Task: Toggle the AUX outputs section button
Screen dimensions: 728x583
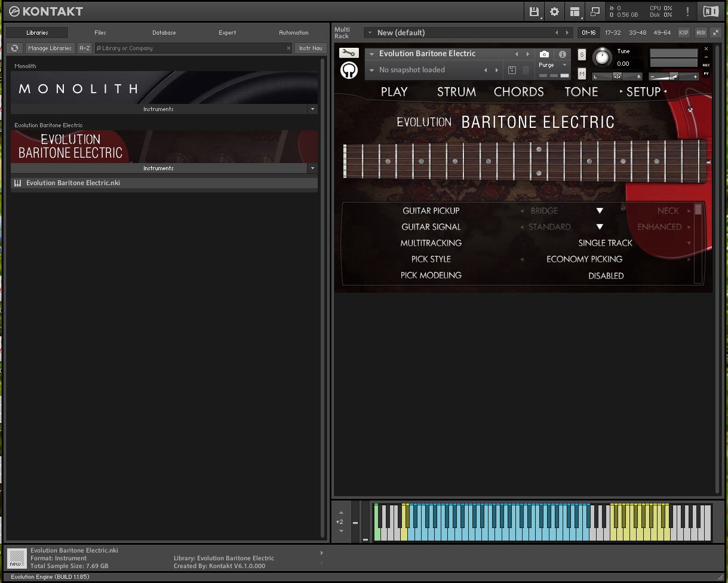Action: [701, 32]
